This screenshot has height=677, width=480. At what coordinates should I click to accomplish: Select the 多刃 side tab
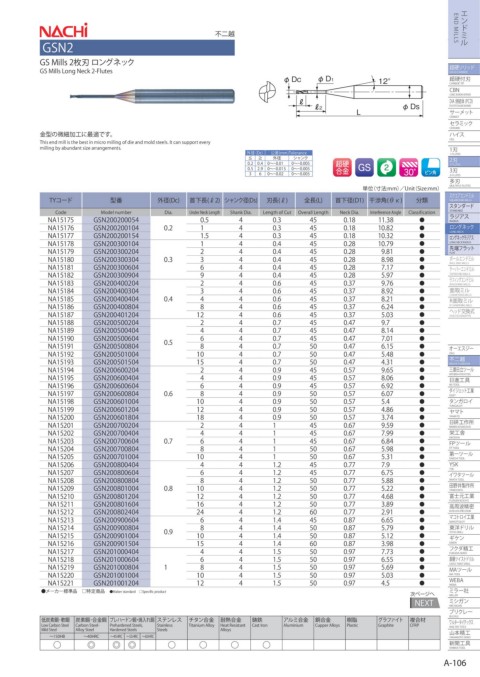pos(464,182)
